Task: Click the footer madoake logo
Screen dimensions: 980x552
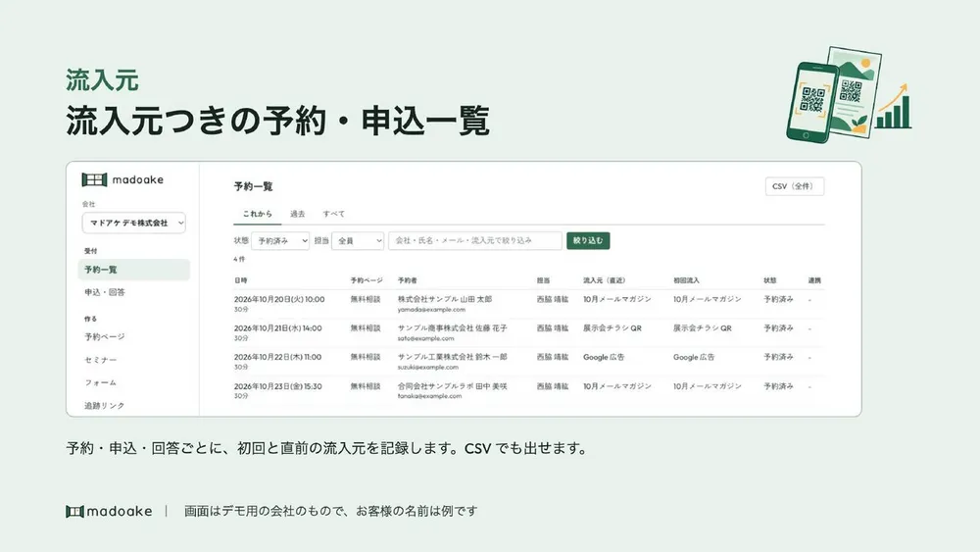Action: [x=109, y=512]
